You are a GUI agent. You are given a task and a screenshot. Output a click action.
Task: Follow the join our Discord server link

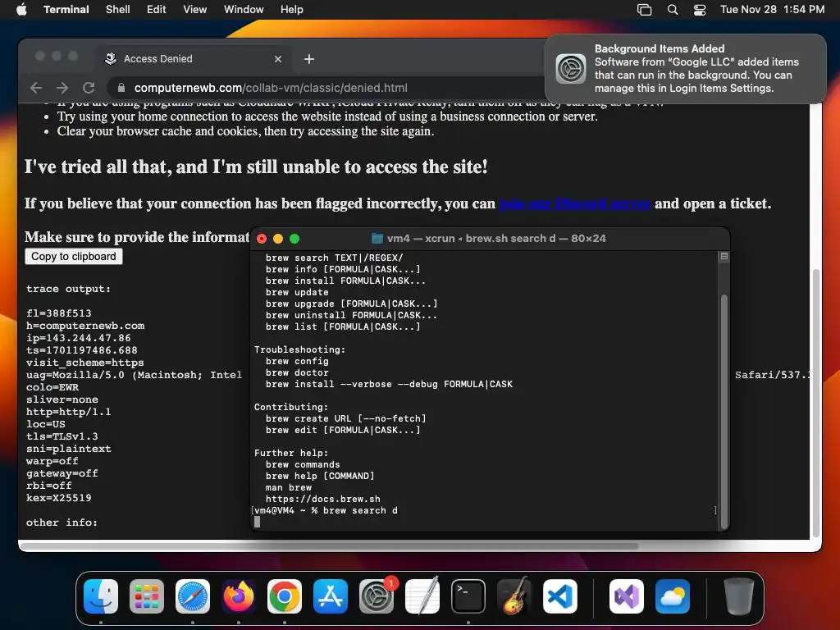coord(575,203)
